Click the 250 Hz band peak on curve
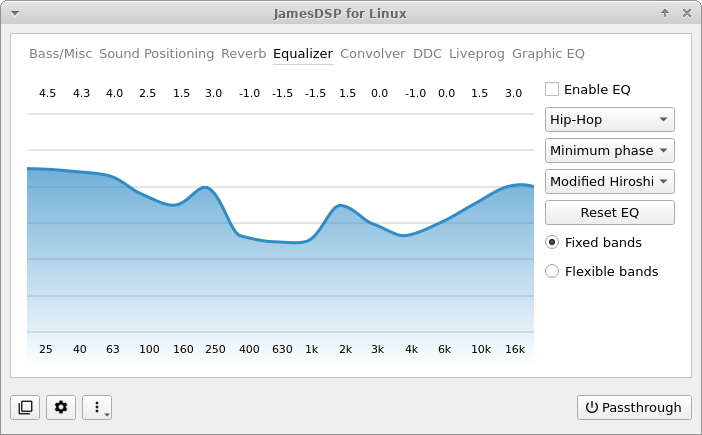This screenshot has width=702, height=435. coord(205,187)
